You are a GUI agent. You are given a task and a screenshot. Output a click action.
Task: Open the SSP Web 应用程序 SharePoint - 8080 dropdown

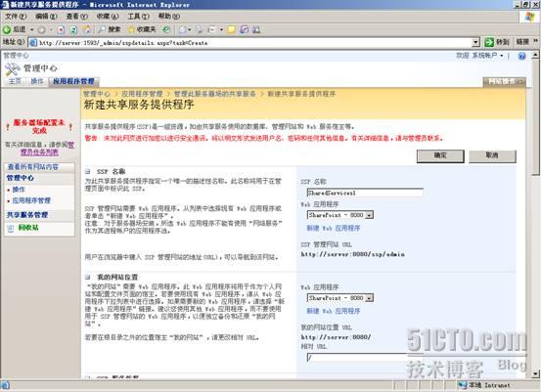click(340, 215)
